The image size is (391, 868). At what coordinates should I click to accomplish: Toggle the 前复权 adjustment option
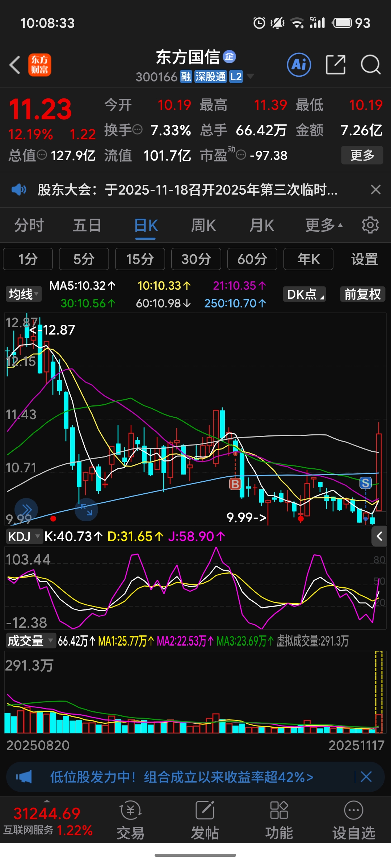(x=362, y=294)
